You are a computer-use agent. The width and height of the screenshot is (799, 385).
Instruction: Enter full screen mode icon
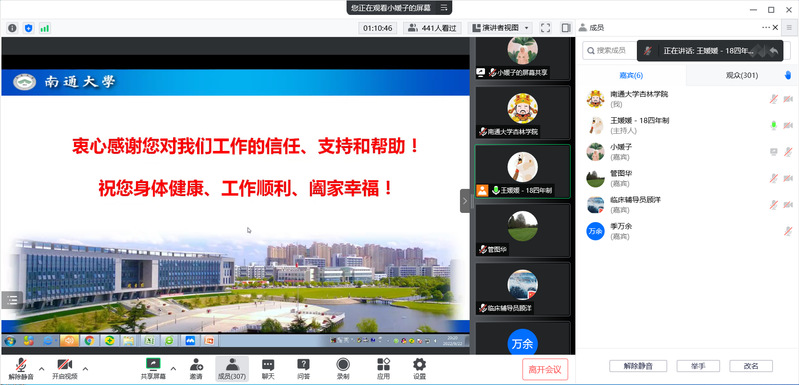point(545,28)
